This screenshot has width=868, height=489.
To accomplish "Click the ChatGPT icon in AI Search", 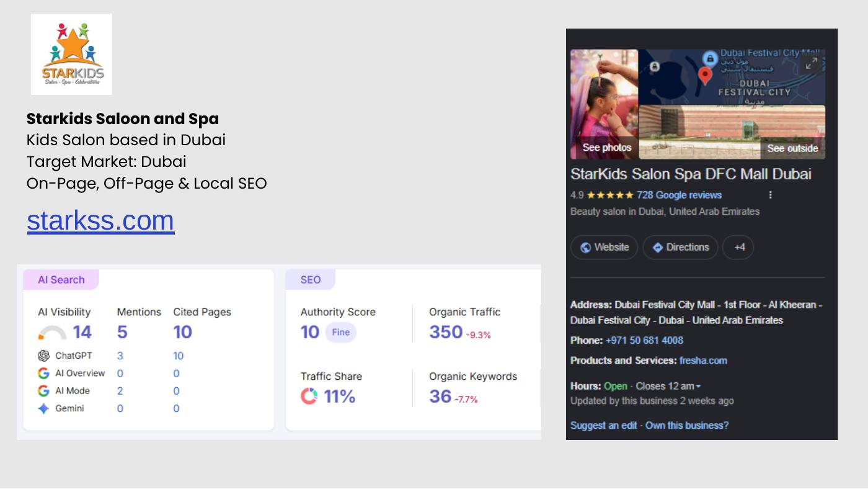I will [43, 356].
